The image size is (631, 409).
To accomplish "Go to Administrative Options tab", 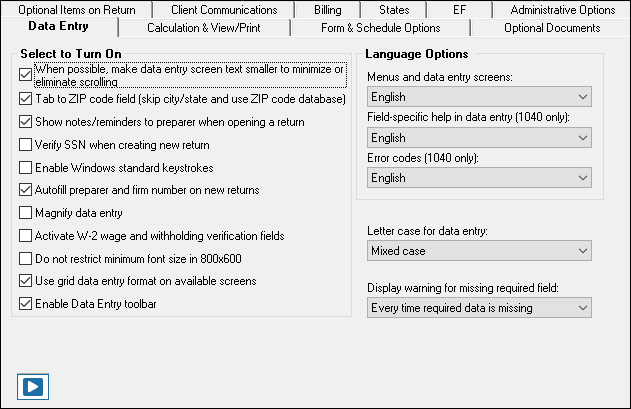I will click(x=563, y=9).
